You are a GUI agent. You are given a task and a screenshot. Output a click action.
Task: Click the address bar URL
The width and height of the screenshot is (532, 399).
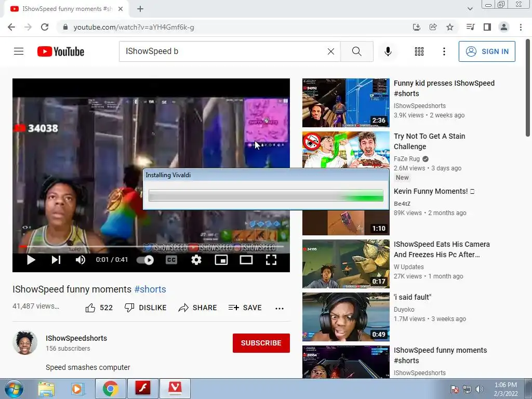pyautogui.click(x=134, y=27)
